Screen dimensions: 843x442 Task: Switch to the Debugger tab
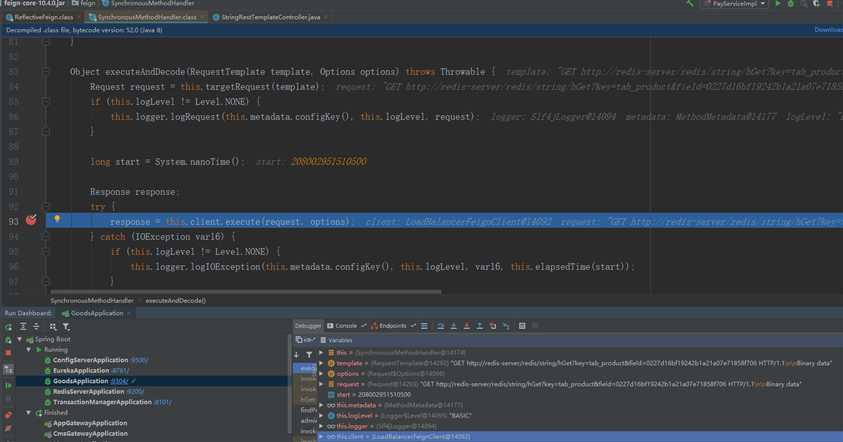click(x=308, y=326)
